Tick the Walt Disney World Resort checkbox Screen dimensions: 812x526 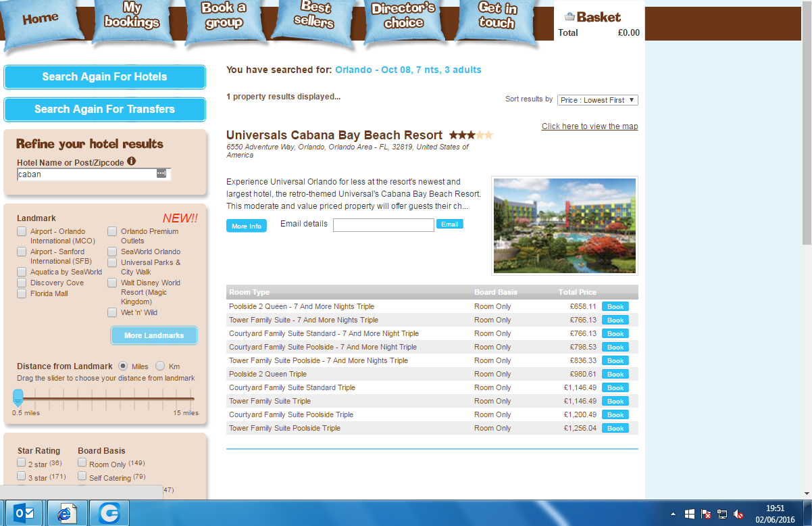[112, 283]
